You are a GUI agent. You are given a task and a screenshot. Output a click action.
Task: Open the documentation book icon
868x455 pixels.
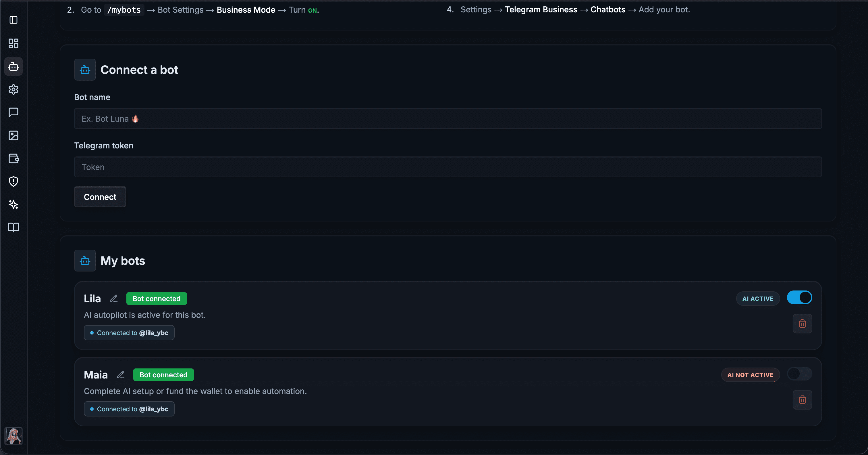pyautogui.click(x=13, y=227)
